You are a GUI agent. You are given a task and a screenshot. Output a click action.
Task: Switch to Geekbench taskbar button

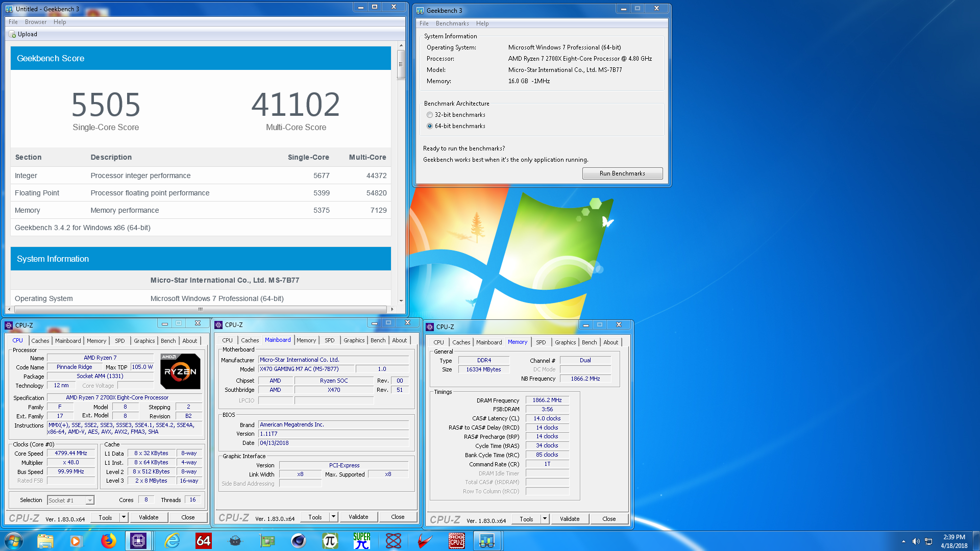pyautogui.click(x=487, y=541)
